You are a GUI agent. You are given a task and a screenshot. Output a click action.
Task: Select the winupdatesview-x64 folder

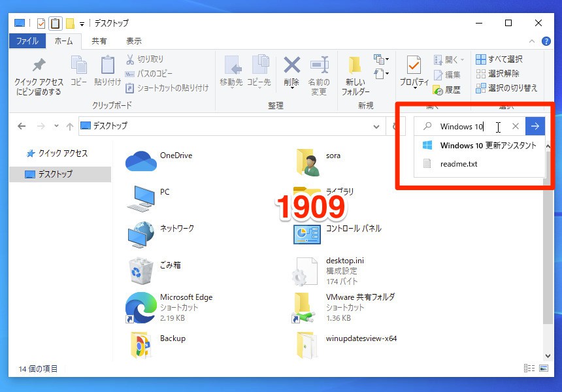(346, 345)
